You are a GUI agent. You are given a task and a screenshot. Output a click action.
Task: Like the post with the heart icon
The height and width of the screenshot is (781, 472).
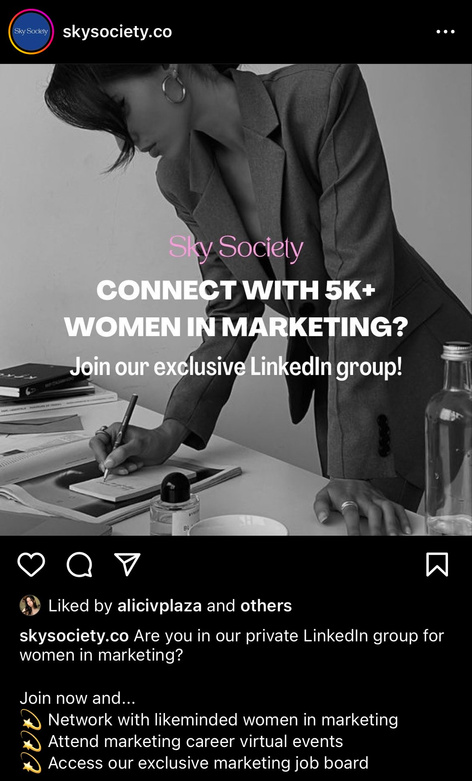[x=31, y=564]
